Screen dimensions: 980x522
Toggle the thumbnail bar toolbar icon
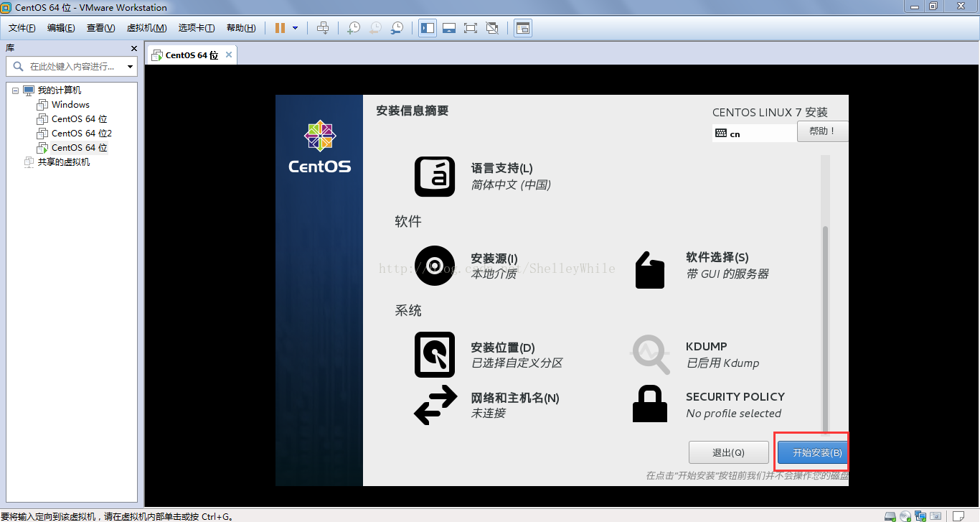[449, 28]
